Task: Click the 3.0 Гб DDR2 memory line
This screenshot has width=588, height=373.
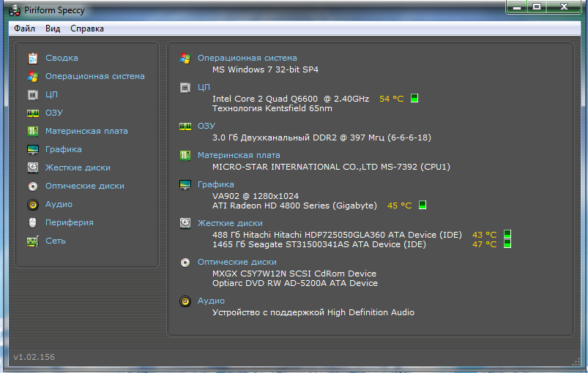Action: pyautogui.click(x=321, y=137)
